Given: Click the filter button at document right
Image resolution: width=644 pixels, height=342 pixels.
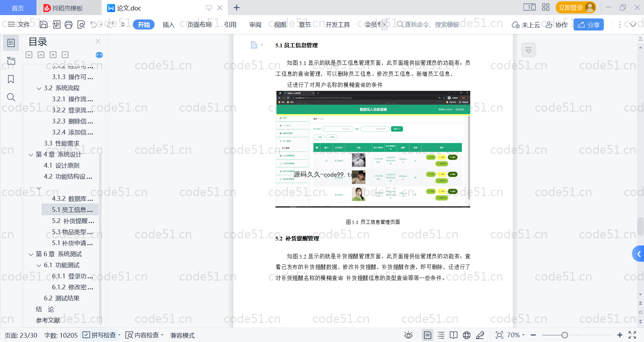Looking at the screenshot, I should coord(529,50).
